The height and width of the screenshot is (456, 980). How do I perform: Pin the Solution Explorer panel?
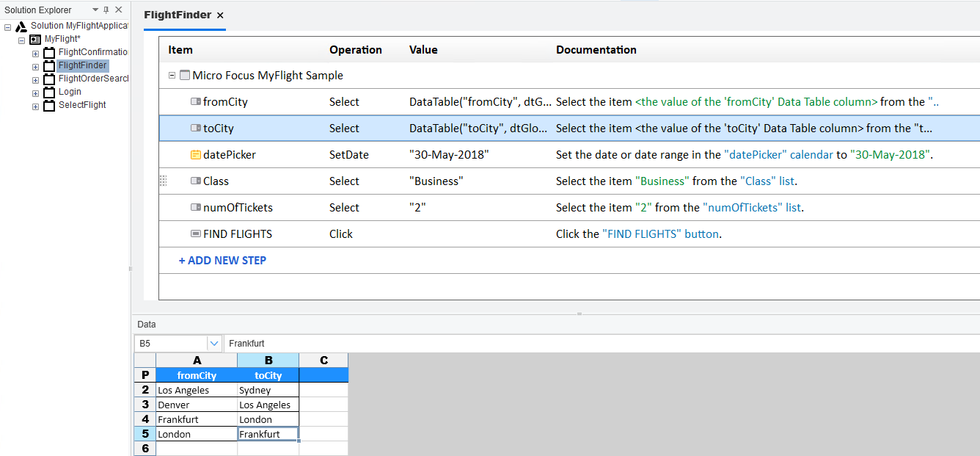[106, 10]
